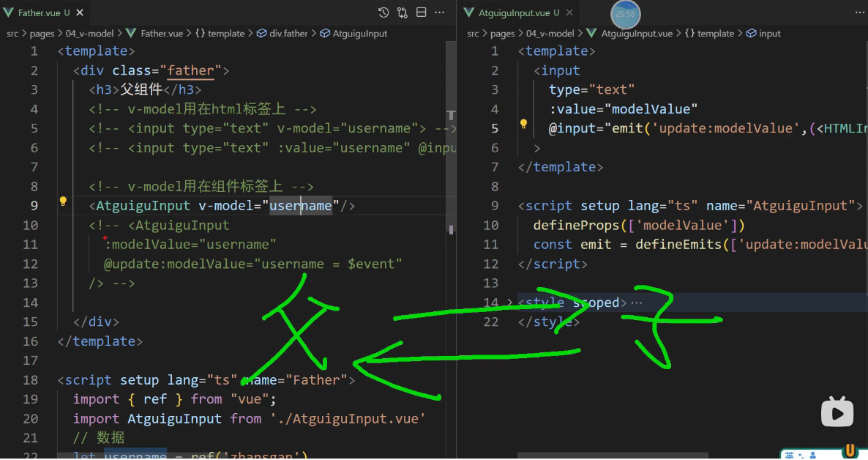The width and height of the screenshot is (868, 460).
Task: Click the horizontal scrollbar under the AtguiguInput.vue editor
Action: (x=613, y=456)
